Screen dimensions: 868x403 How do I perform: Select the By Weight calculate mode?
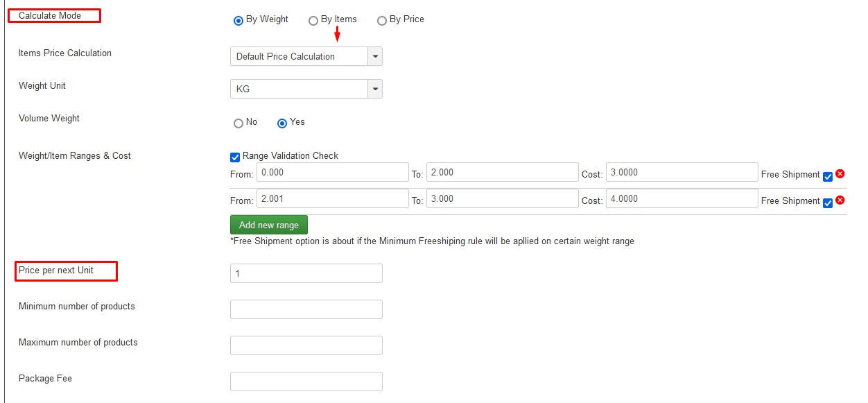coord(238,21)
